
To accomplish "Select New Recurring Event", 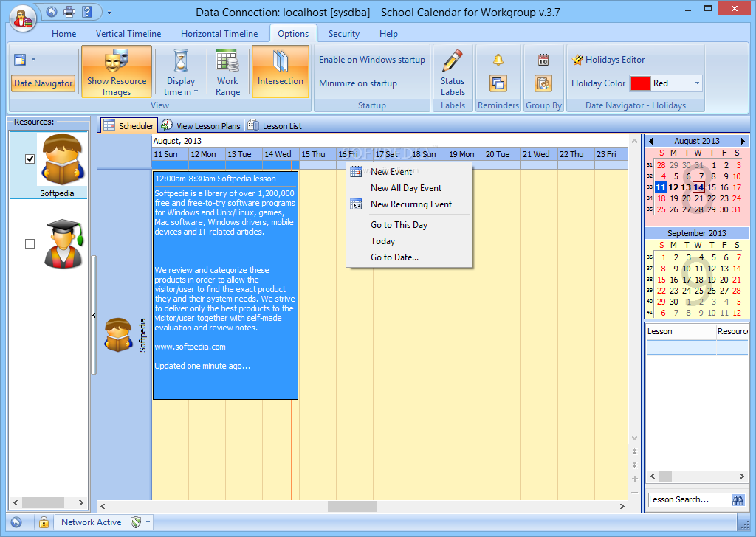I will point(410,204).
